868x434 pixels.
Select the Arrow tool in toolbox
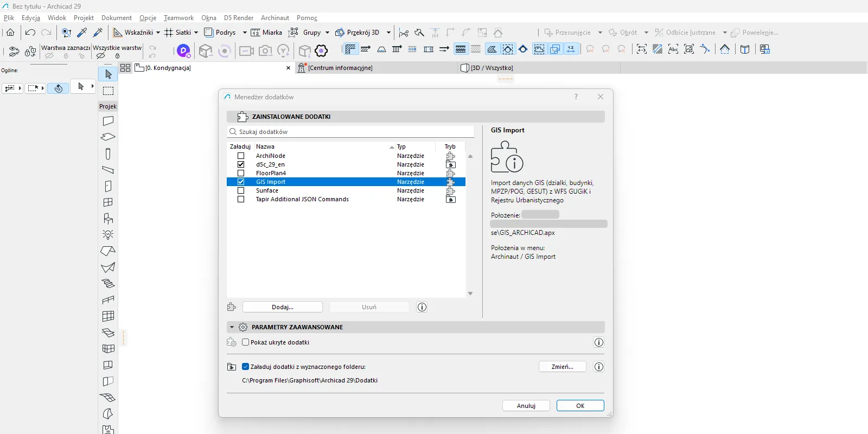[108, 74]
